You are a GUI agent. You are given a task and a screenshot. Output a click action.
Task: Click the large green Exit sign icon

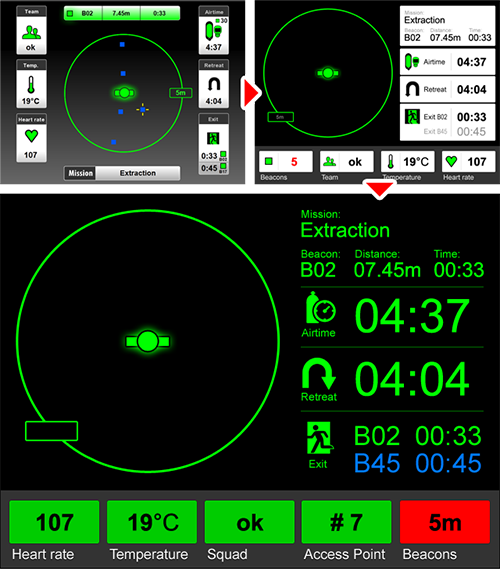tap(320, 438)
